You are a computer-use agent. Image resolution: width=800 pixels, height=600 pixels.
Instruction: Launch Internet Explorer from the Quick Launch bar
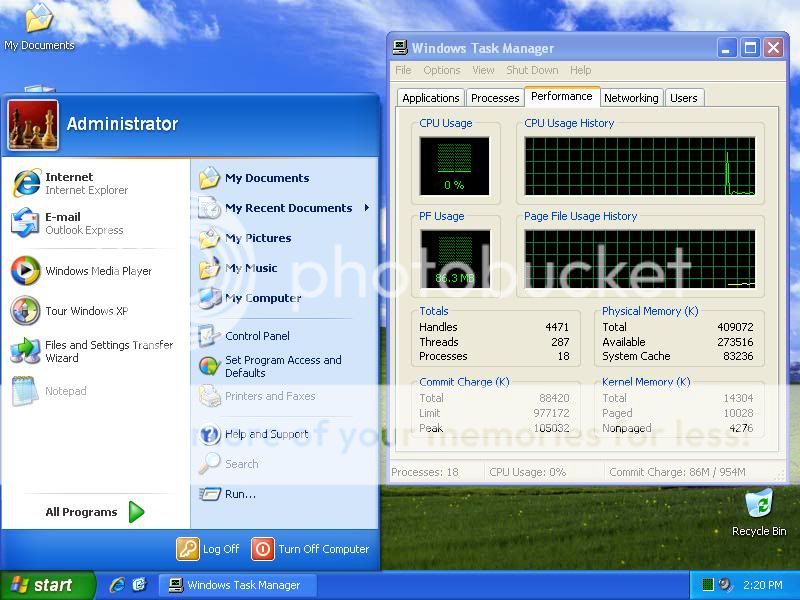point(117,585)
